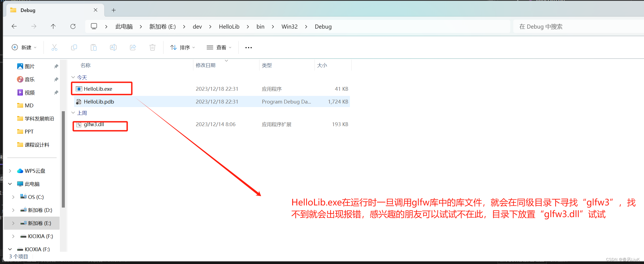Collapse the 今天 group

pos(73,77)
